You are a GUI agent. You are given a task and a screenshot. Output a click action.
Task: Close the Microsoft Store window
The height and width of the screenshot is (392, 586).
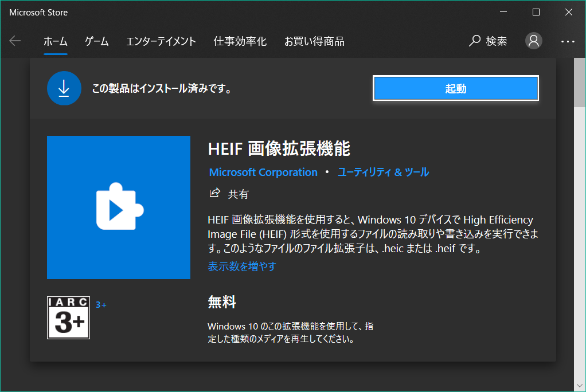click(568, 12)
